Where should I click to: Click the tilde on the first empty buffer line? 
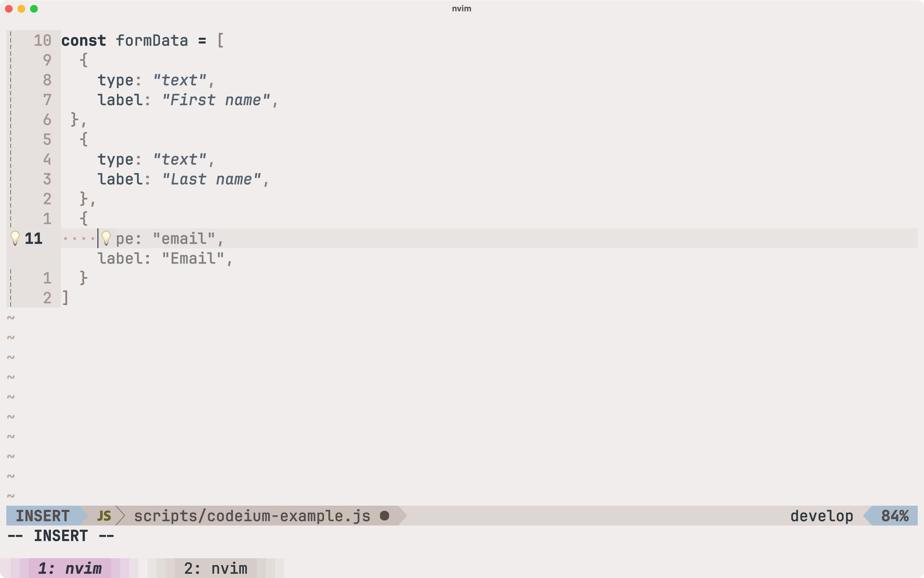tap(11, 317)
